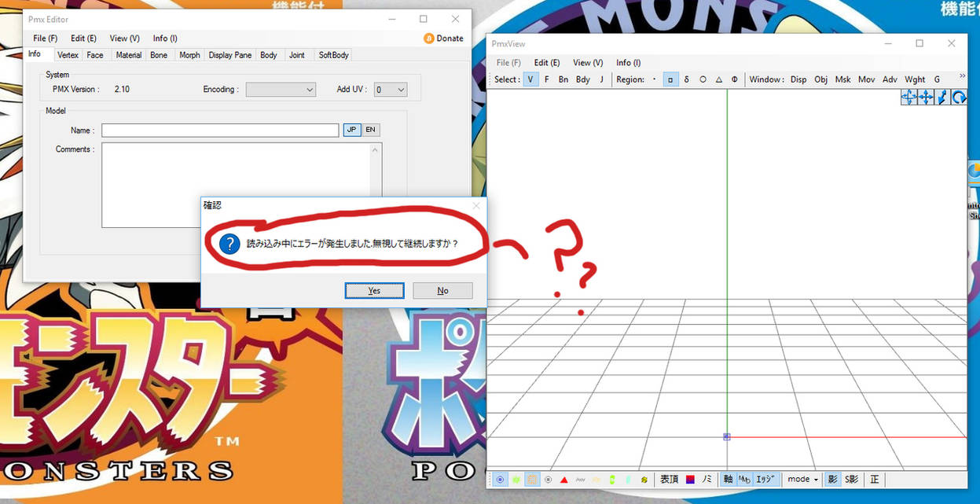This screenshot has height=504, width=980.
Task: Switch to the Vertex tab
Action: pyautogui.click(x=68, y=55)
